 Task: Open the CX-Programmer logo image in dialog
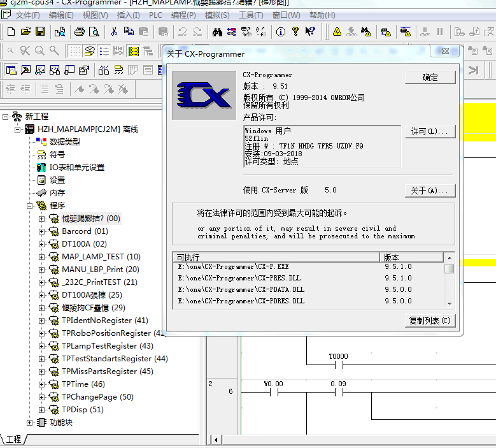[x=204, y=96]
